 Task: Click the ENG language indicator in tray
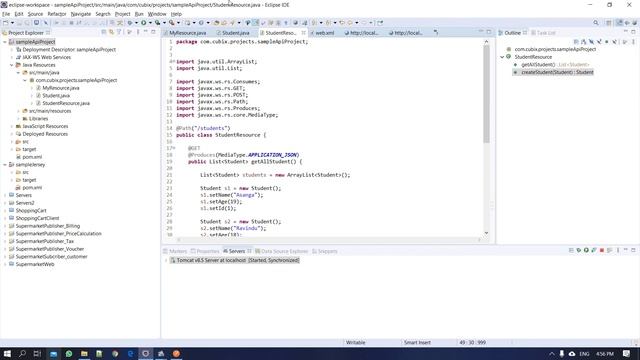[584, 353]
